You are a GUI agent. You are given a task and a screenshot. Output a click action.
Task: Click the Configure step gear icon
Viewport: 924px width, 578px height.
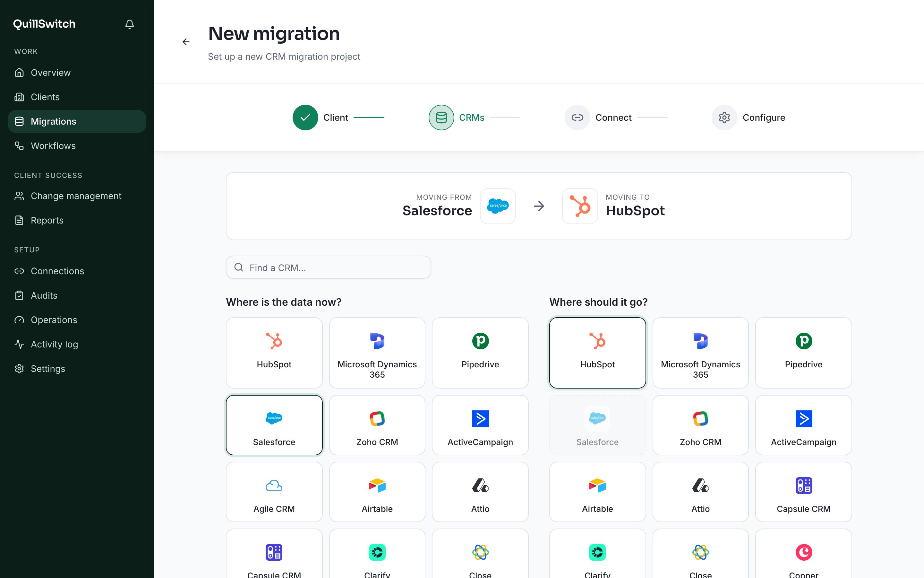click(x=724, y=117)
